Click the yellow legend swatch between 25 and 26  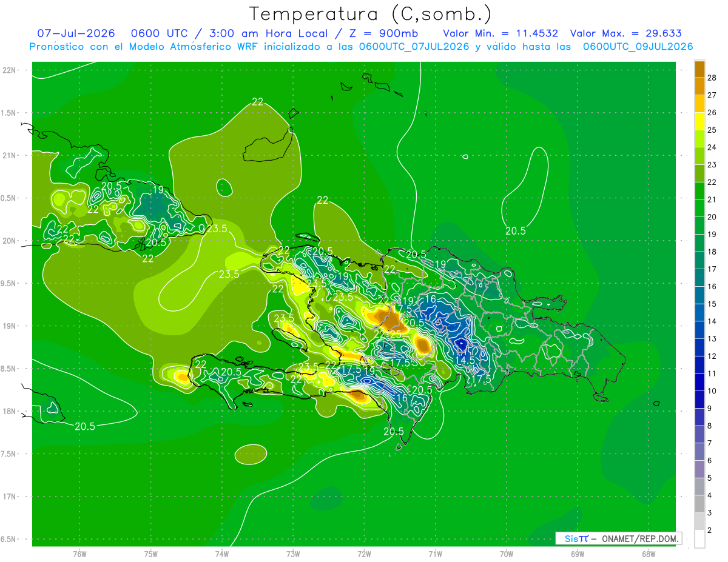pyautogui.click(x=699, y=121)
